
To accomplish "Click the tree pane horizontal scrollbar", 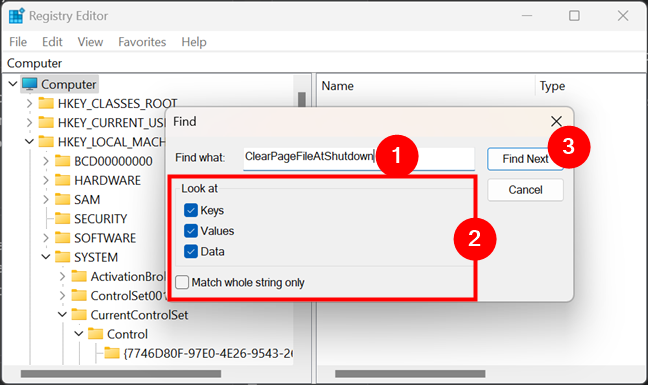I will pos(121,374).
